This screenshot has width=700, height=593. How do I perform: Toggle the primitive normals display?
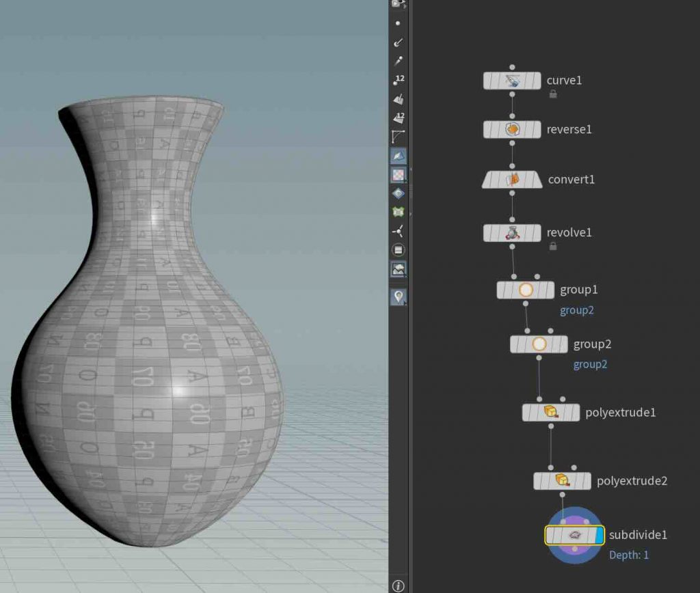point(399,99)
